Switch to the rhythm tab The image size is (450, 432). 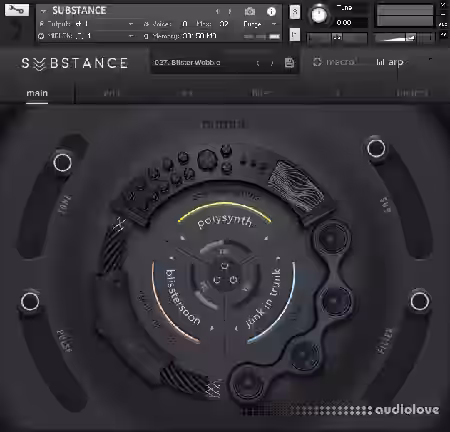click(412, 93)
